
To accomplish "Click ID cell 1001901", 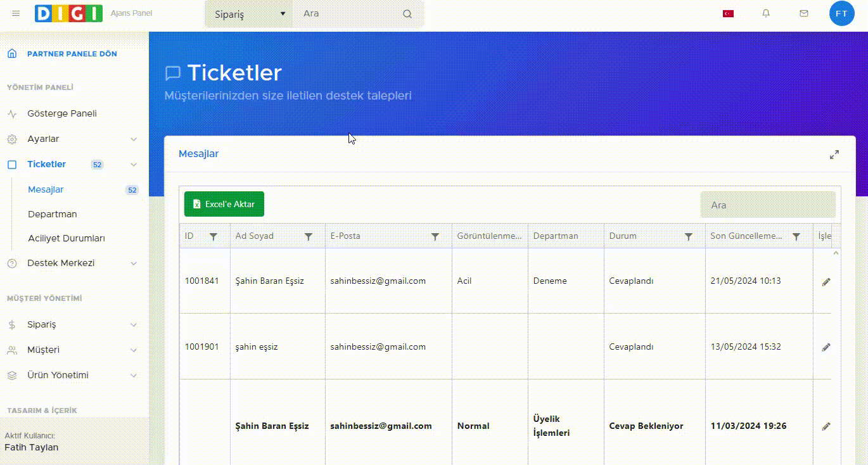I will [x=202, y=347].
